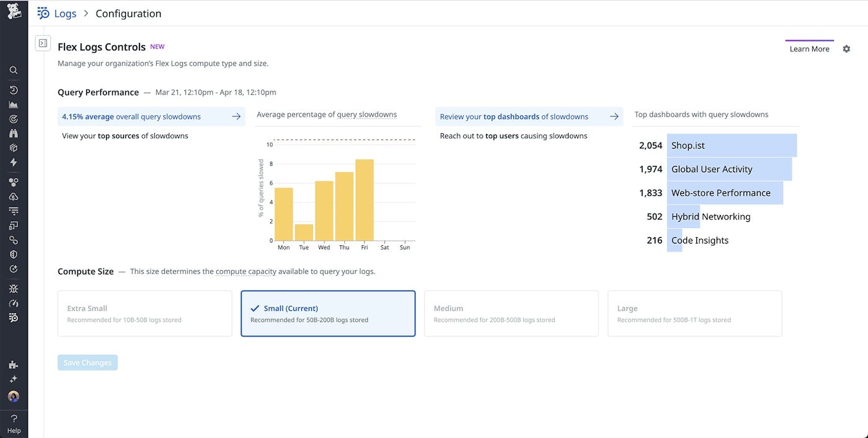Viewport: 868px width, 438px height.
Task: Expand the collapsed side panel toggle
Action: [43, 43]
